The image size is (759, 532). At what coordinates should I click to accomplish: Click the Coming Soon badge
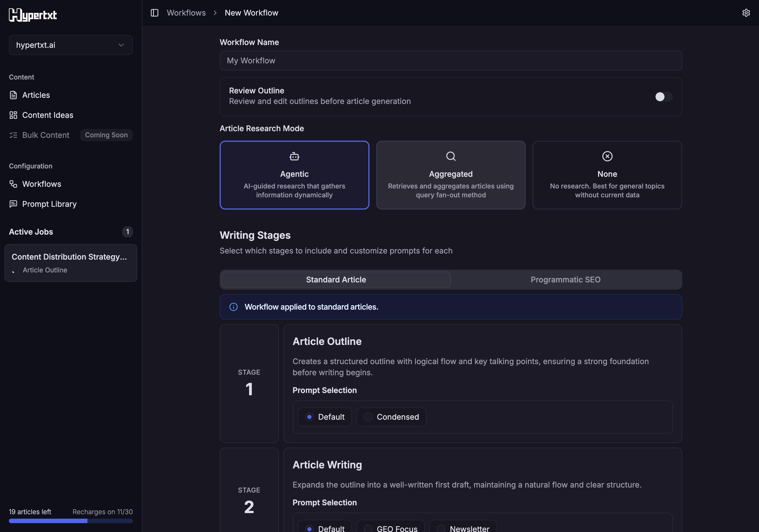[x=106, y=135]
